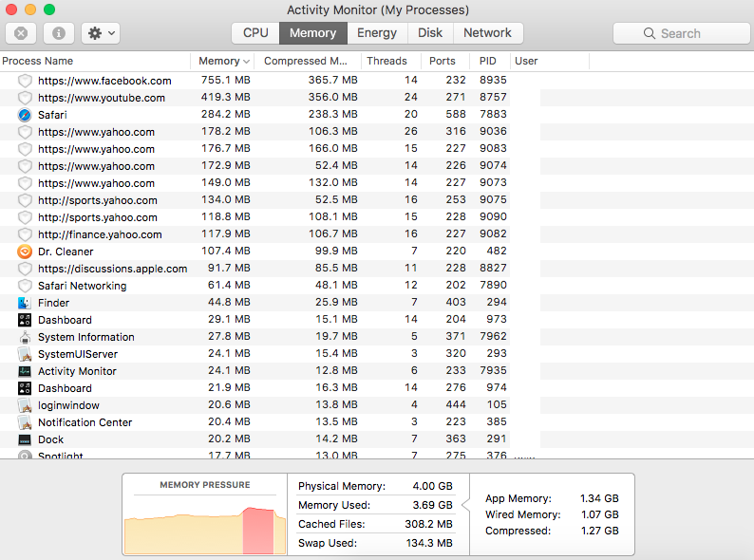The height and width of the screenshot is (560, 754).
Task: Open the process Inspect info button
Action: [x=59, y=33]
